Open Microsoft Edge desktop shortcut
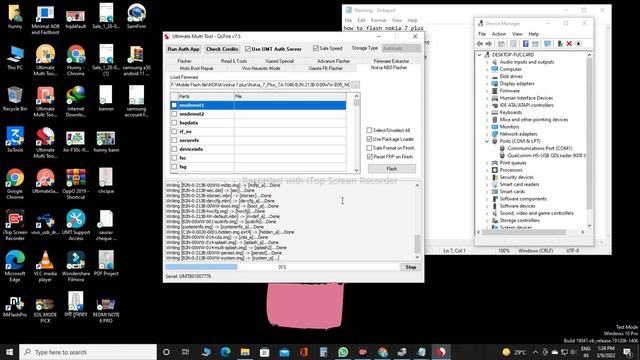This screenshot has height=360, width=640. tap(15, 266)
